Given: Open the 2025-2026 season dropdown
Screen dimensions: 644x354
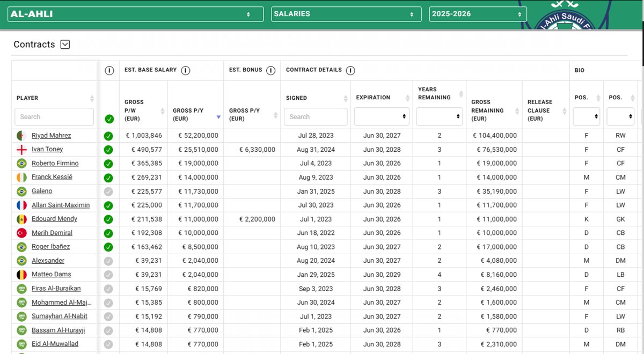Looking at the screenshot, I should [478, 14].
